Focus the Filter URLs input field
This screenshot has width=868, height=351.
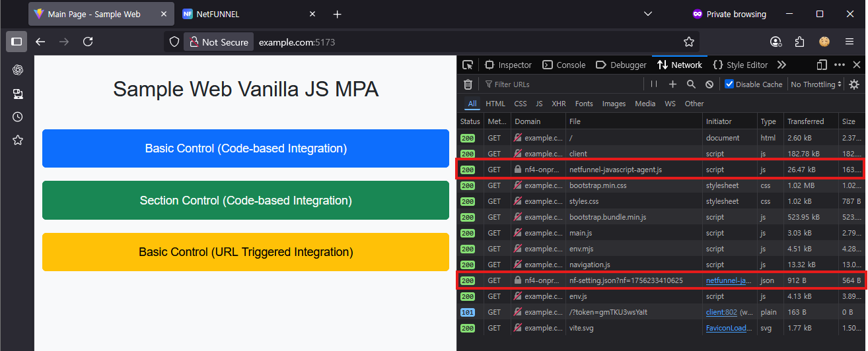pyautogui.click(x=562, y=84)
